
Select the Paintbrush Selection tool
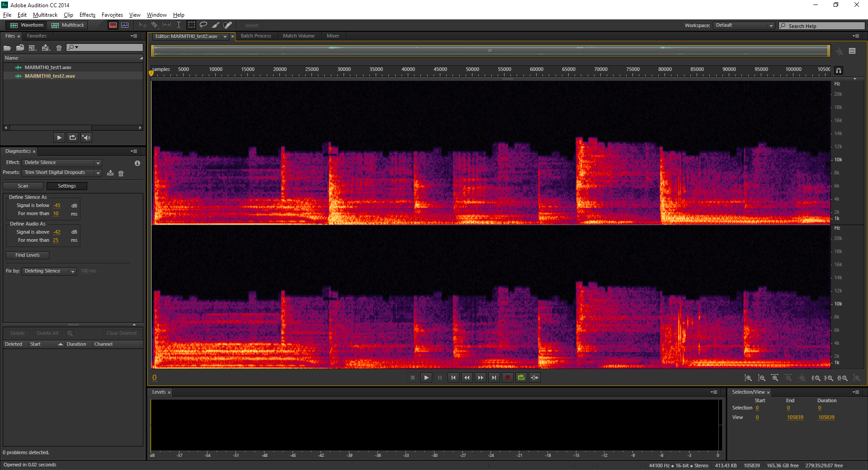(216, 25)
